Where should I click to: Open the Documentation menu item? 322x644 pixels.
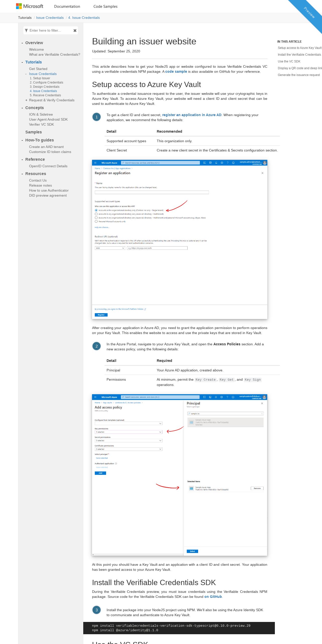(67, 7)
